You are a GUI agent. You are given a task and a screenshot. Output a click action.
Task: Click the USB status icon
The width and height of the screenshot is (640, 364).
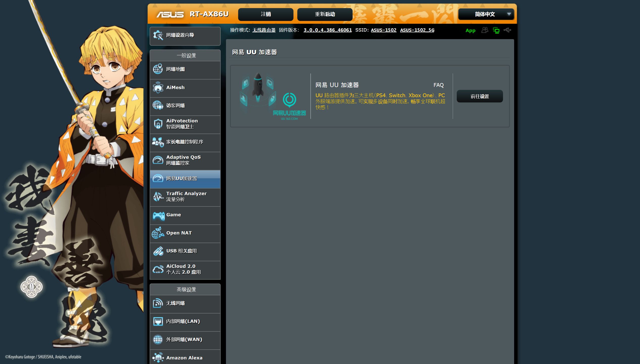[508, 30]
